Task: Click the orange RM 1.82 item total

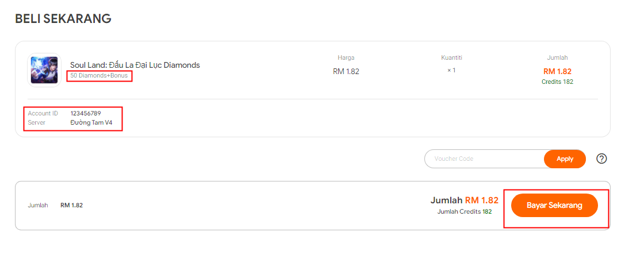Action: coord(557,71)
